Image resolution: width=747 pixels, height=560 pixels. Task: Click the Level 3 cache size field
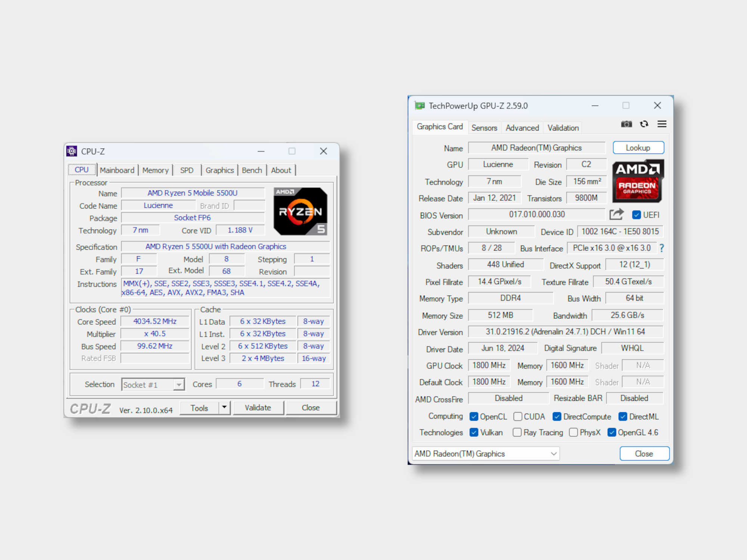tap(263, 358)
